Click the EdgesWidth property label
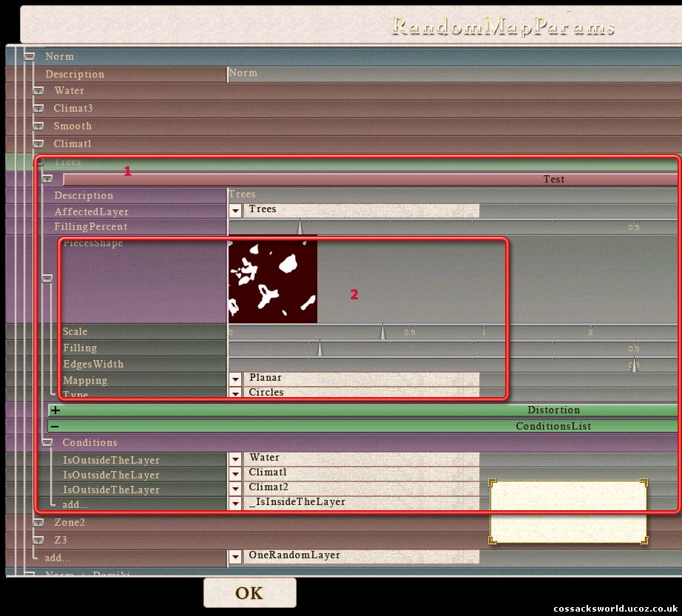Screen dimensions: 682x616 click(93, 365)
